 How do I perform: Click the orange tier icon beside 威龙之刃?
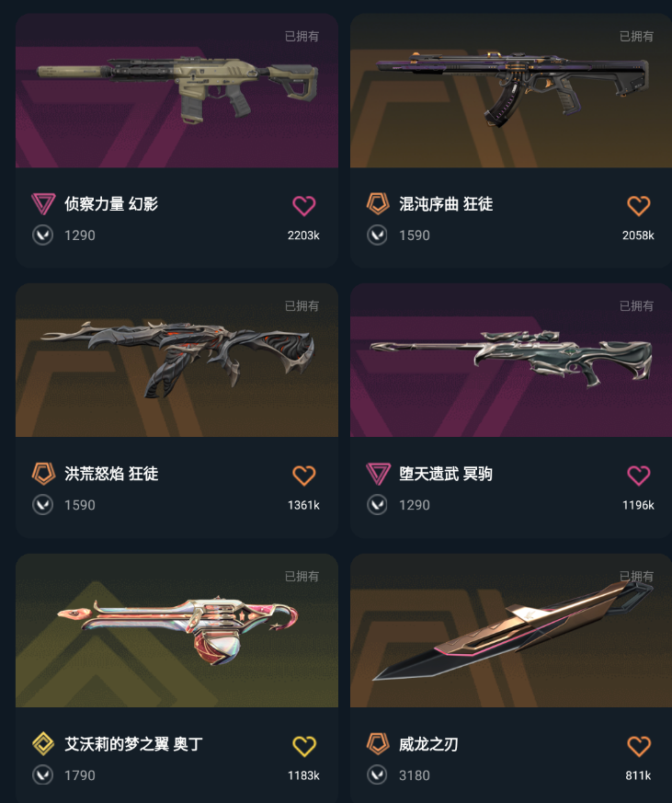[378, 743]
